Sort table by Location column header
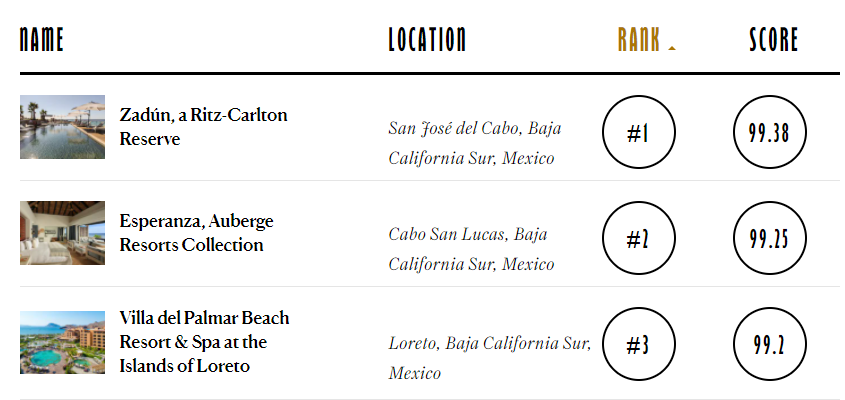This screenshot has height=400, width=845. (427, 40)
